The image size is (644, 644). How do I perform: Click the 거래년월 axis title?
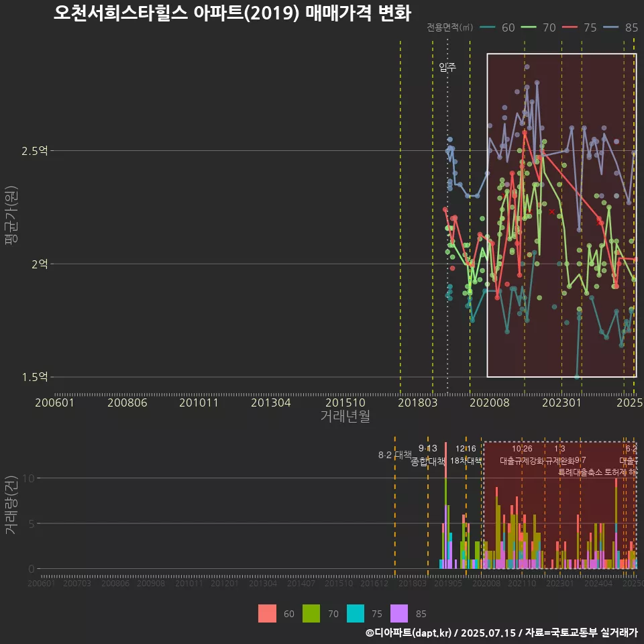coord(345,416)
